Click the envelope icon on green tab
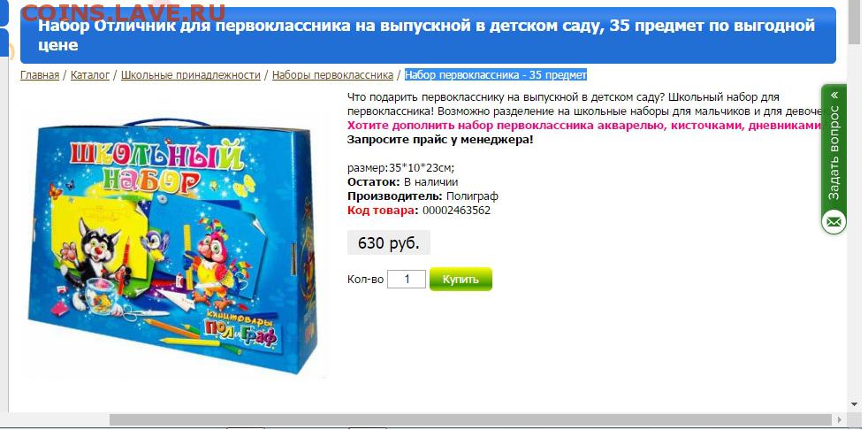Screen dimensions: 868x430 click(x=834, y=223)
